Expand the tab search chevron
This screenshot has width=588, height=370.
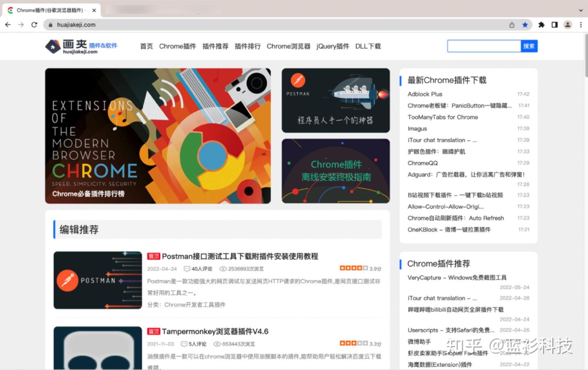[581, 10]
